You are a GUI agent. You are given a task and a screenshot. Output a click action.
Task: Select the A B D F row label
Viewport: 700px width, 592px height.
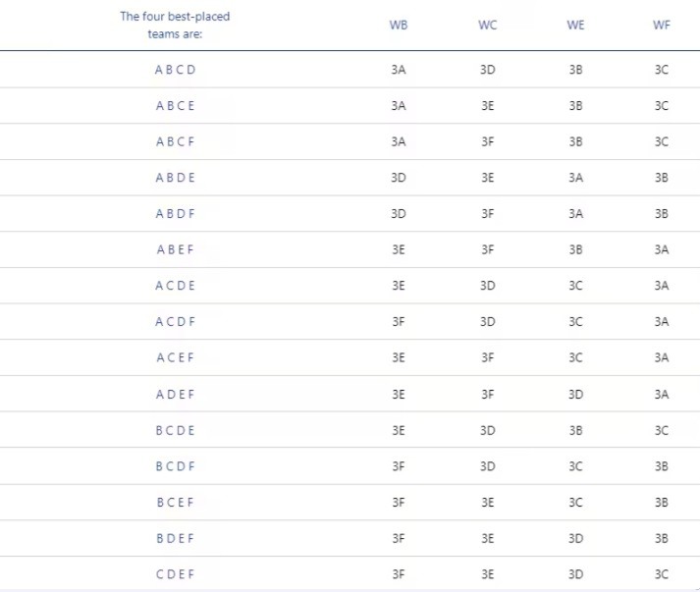tap(175, 214)
